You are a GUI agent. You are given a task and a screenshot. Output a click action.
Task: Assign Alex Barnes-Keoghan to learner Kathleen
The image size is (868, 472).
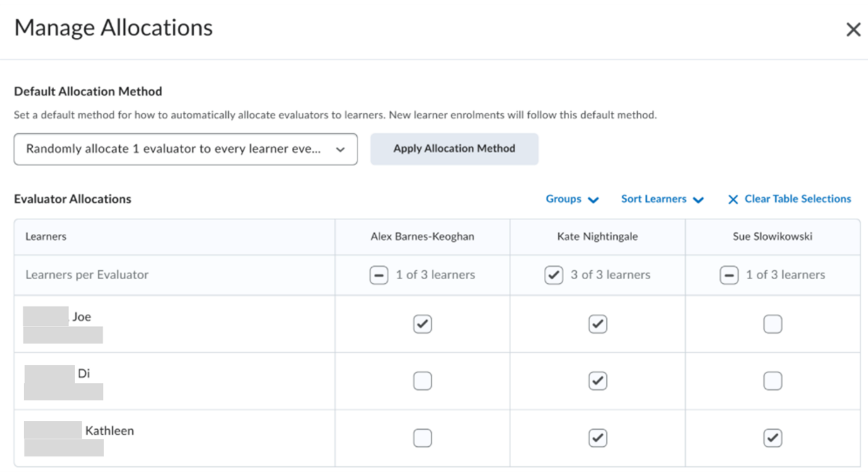(422, 438)
